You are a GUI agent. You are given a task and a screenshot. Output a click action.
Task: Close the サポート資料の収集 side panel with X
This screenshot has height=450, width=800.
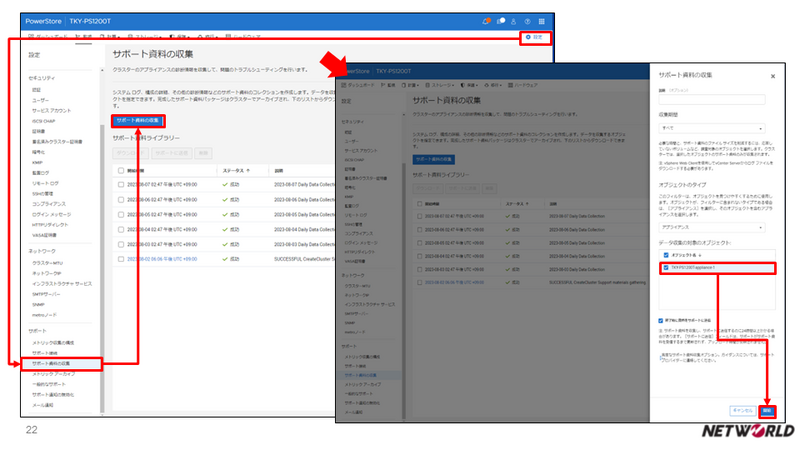773,77
